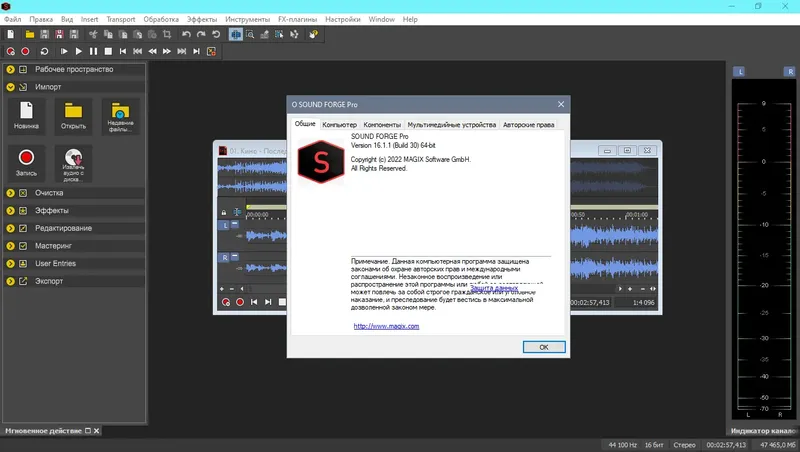Expand the Очистка section
Image resolution: width=800 pixels, height=452 pixels.
(x=10, y=193)
